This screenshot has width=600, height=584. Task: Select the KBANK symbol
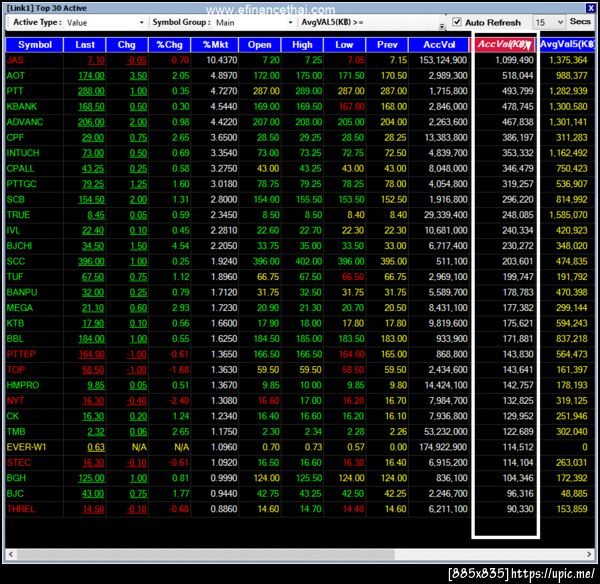(x=22, y=106)
